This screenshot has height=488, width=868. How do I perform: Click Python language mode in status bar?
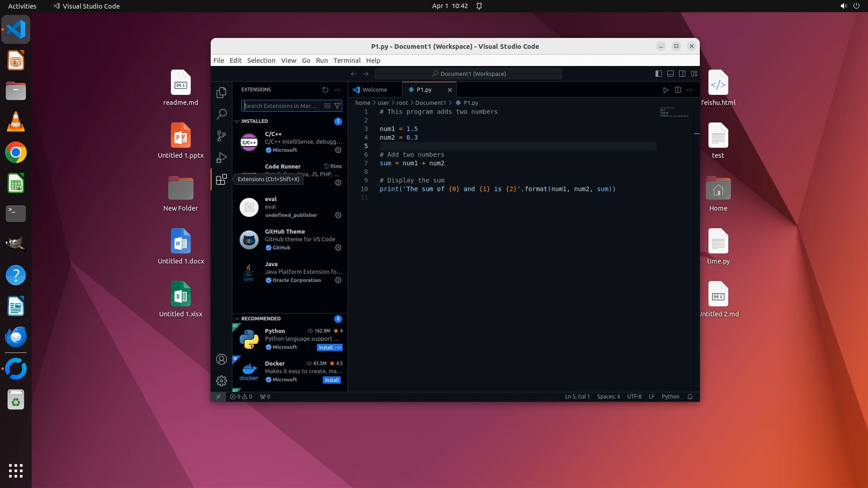pyautogui.click(x=670, y=397)
